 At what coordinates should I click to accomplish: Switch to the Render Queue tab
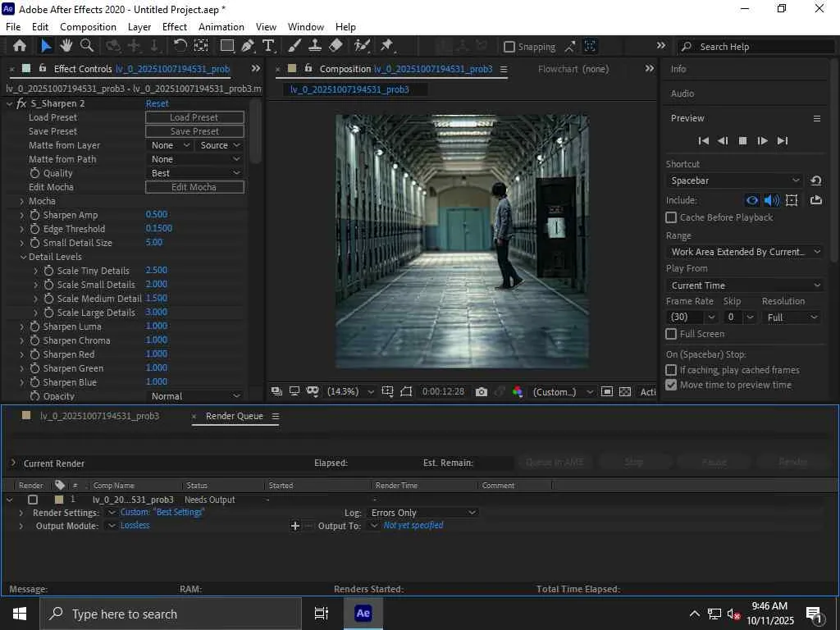[x=234, y=416]
